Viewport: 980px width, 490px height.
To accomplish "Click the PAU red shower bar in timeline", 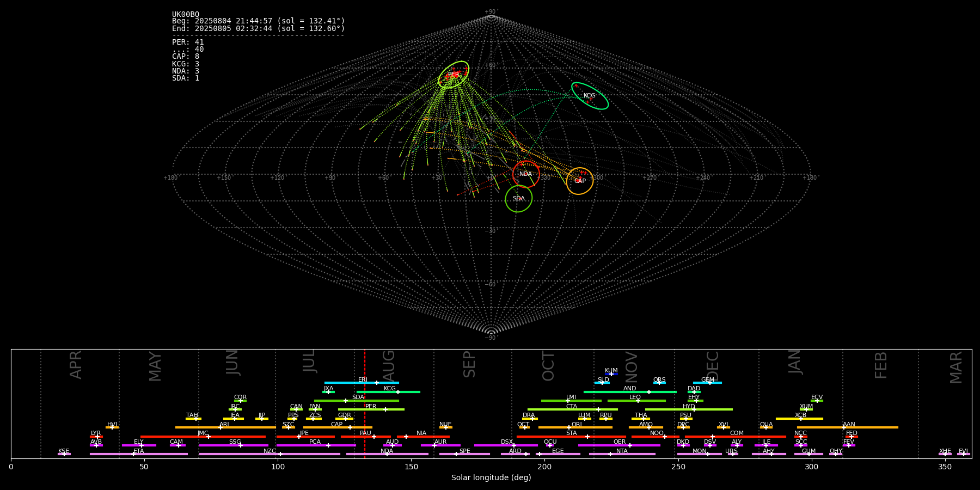I will point(366,436).
